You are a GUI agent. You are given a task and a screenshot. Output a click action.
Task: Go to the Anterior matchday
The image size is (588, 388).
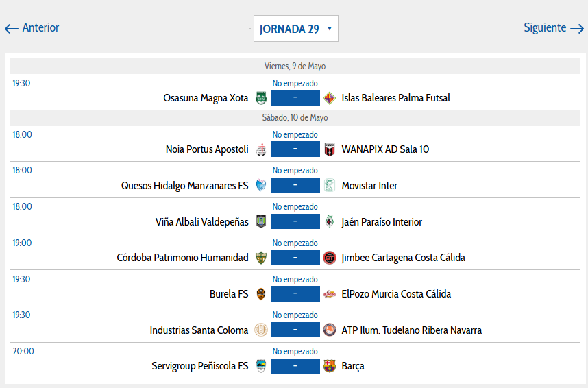pyautogui.click(x=32, y=28)
